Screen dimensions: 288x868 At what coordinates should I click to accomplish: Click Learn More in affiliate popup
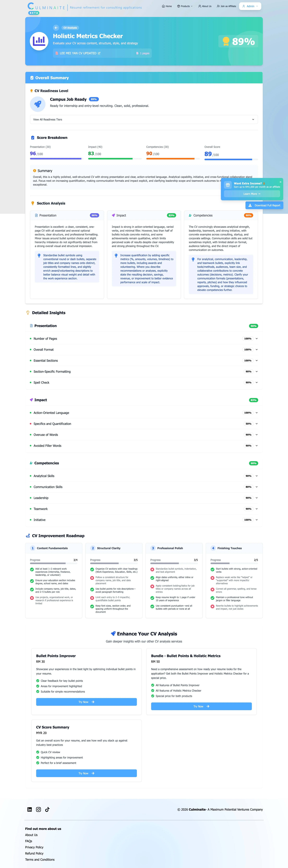252,194
